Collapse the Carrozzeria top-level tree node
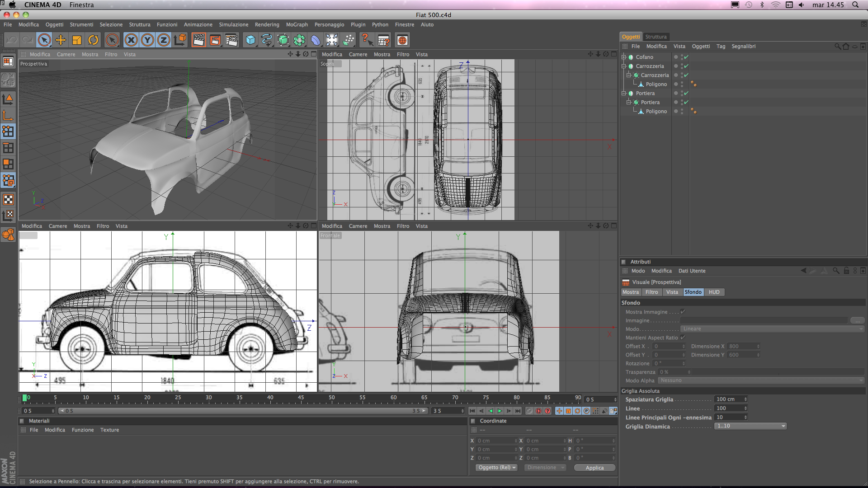 pos(624,66)
